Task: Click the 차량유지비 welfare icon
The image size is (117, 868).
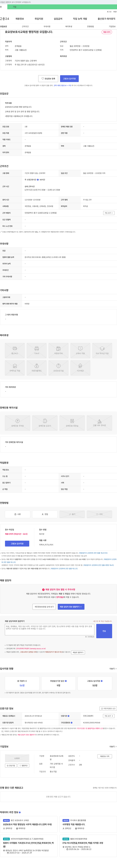Action: pos(58,350)
